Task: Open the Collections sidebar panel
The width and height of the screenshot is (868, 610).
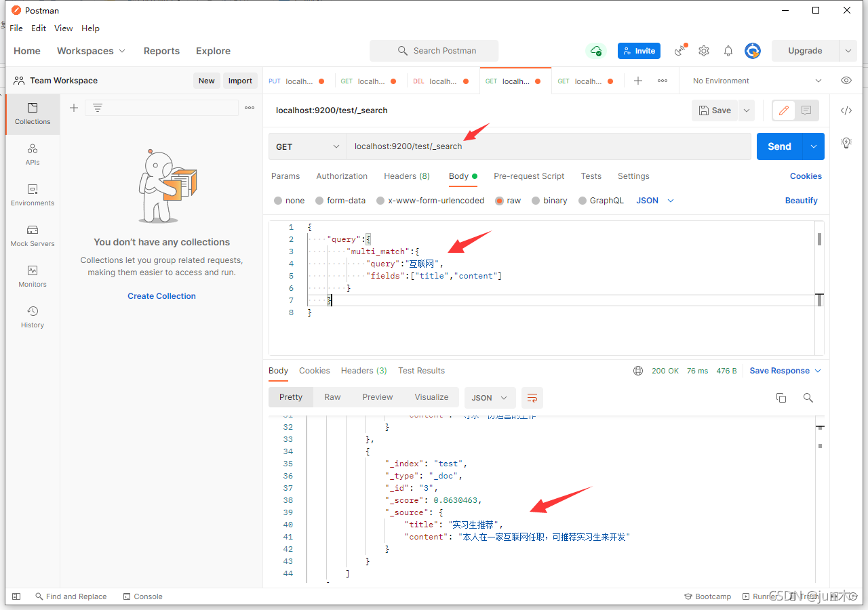Action: click(x=33, y=114)
